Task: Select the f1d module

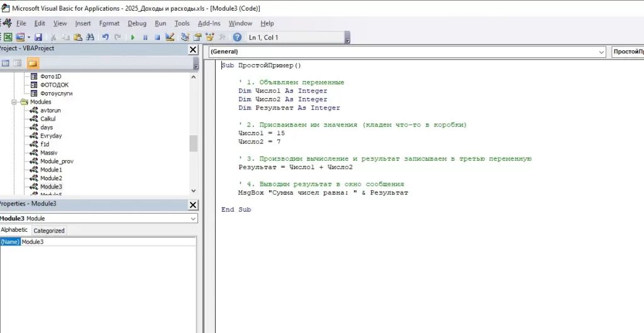Action: [45, 145]
